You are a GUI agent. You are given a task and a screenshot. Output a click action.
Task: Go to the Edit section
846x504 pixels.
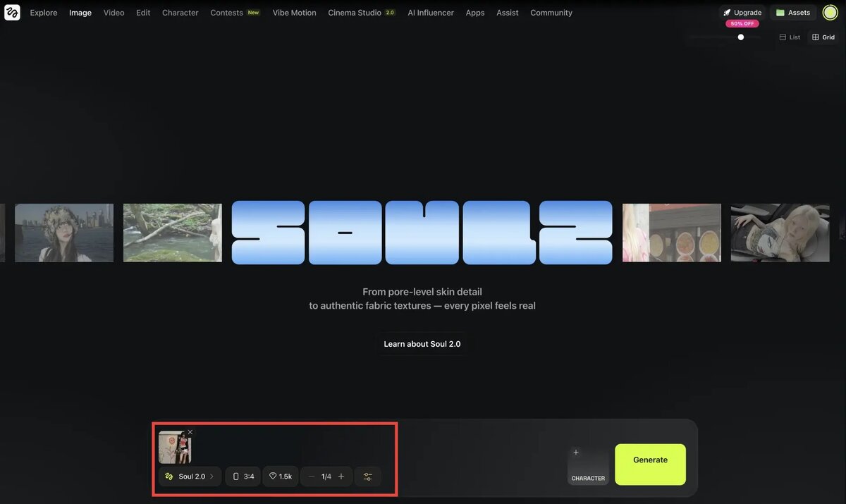tap(143, 13)
